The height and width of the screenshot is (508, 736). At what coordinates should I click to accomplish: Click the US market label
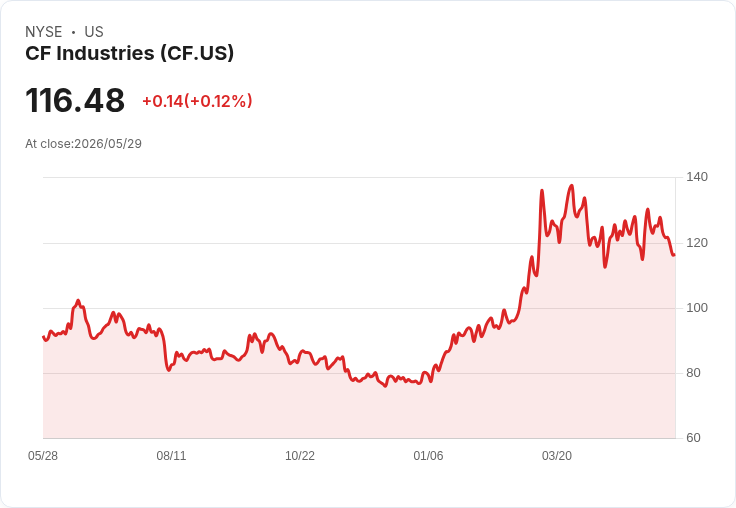point(94,32)
